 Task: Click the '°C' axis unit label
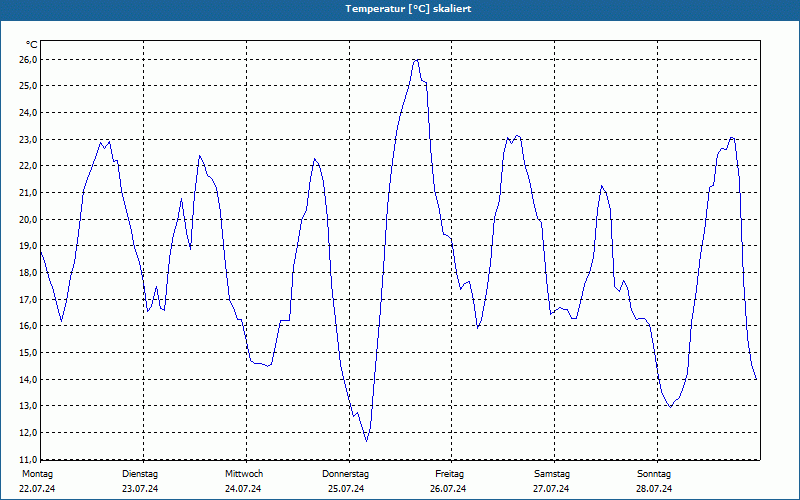click(x=32, y=45)
